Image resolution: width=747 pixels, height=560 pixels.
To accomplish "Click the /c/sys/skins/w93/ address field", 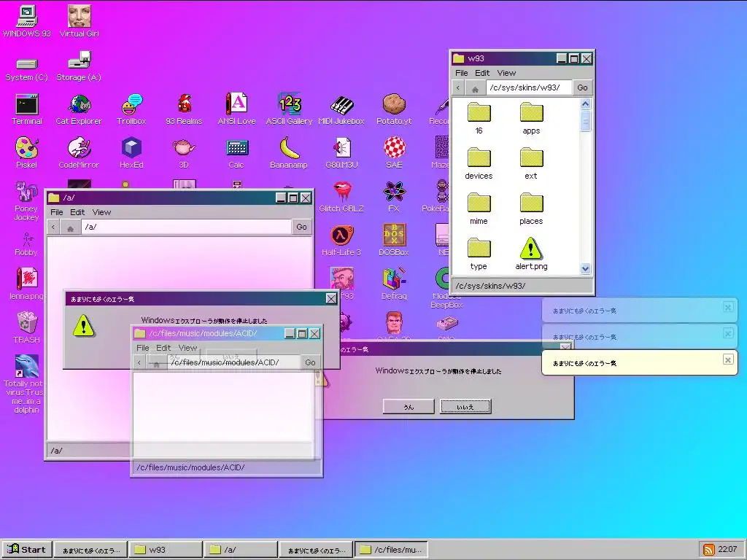I will (529, 87).
